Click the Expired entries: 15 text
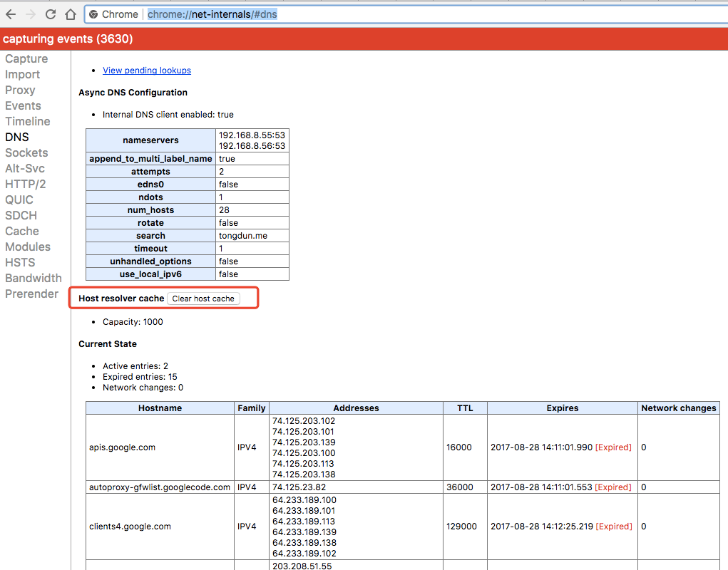 (140, 377)
